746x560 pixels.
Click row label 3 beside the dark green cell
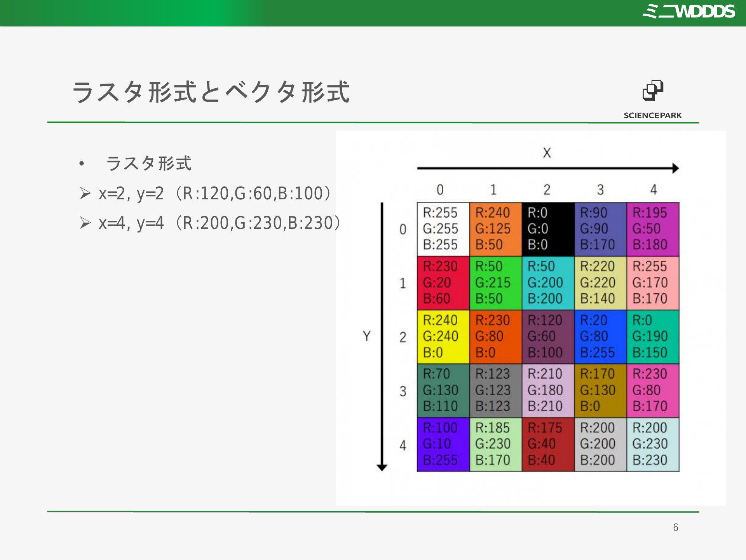click(x=403, y=391)
